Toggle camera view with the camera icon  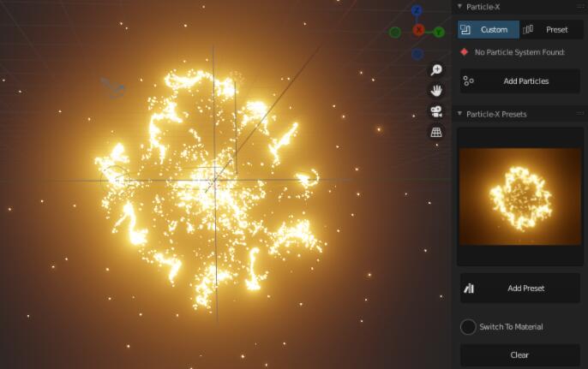point(436,111)
